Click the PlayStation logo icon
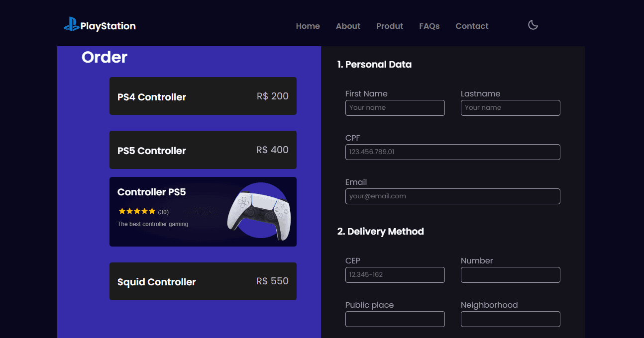Screen dimensions: 644x338 [x=72, y=24]
